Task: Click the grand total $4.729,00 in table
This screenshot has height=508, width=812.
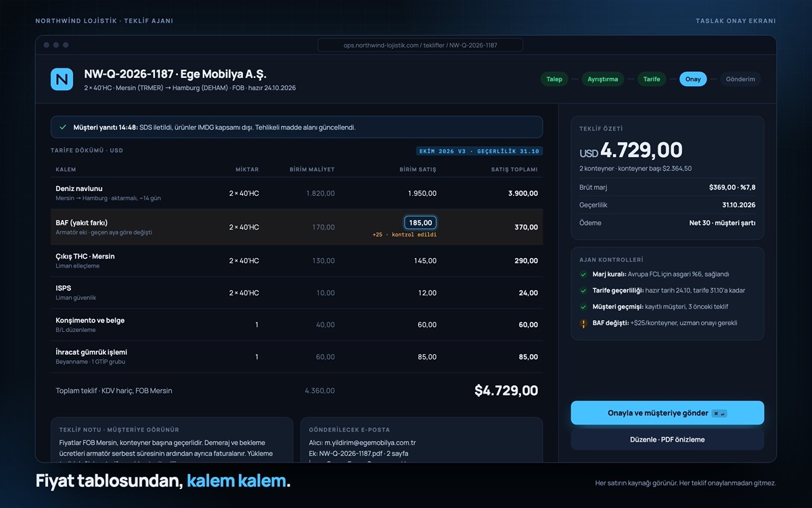Action: 506,391
